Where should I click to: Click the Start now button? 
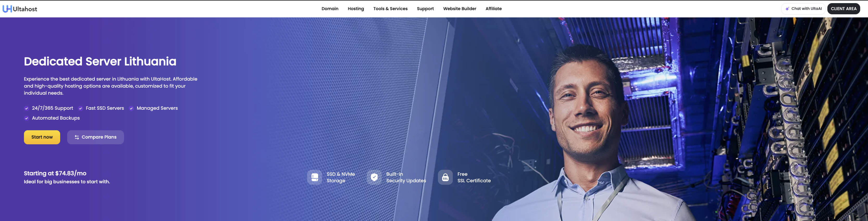pos(42,137)
